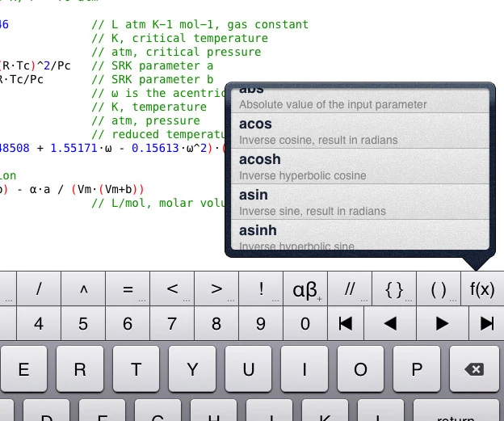Tap the letter Y key

[192, 369]
